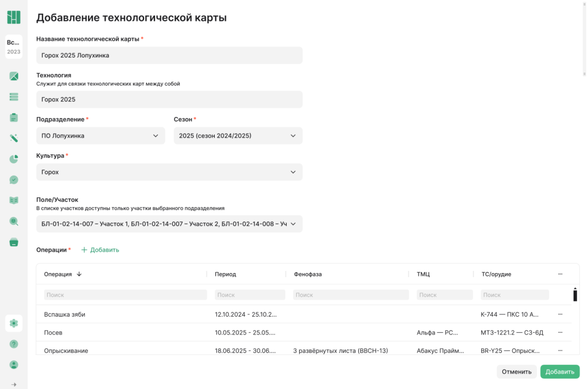Click the Название технологической карты field
This screenshot has height=389, width=588.
[169, 56]
